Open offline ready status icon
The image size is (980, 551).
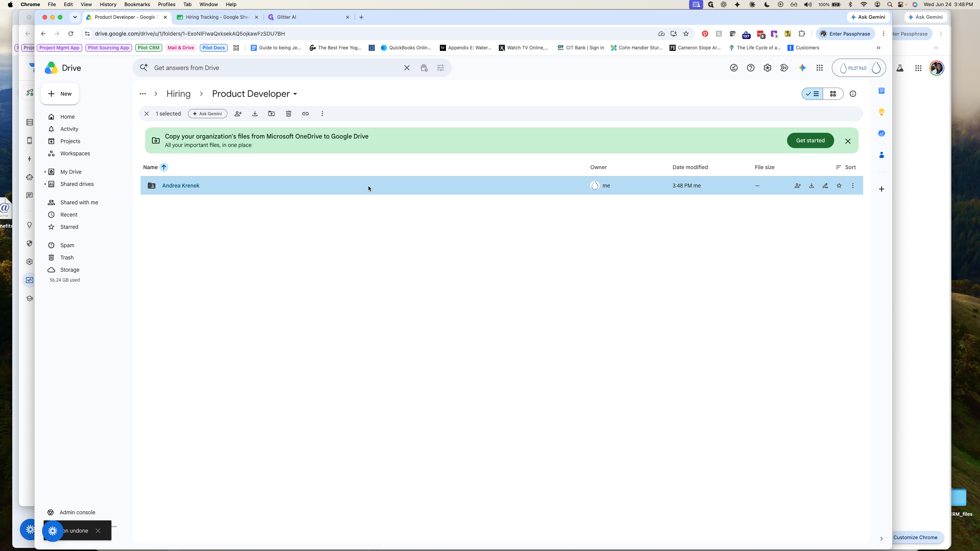pyautogui.click(x=734, y=68)
